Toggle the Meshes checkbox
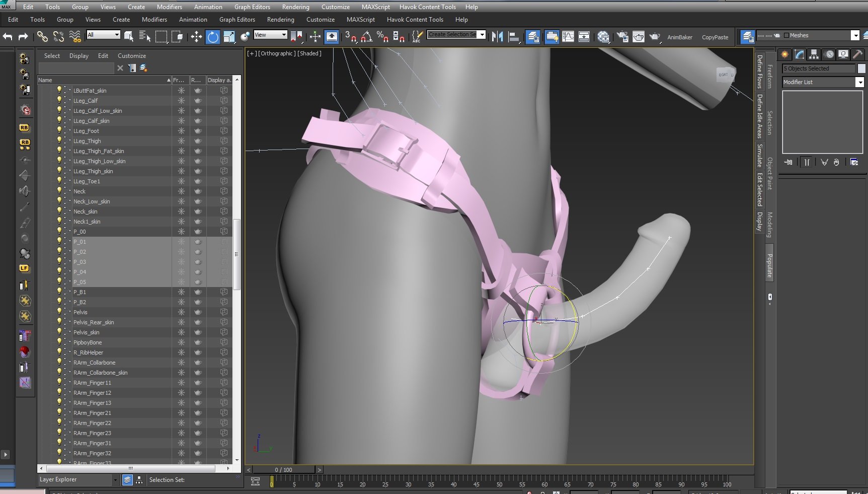This screenshot has height=494, width=868. tap(786, 35)
